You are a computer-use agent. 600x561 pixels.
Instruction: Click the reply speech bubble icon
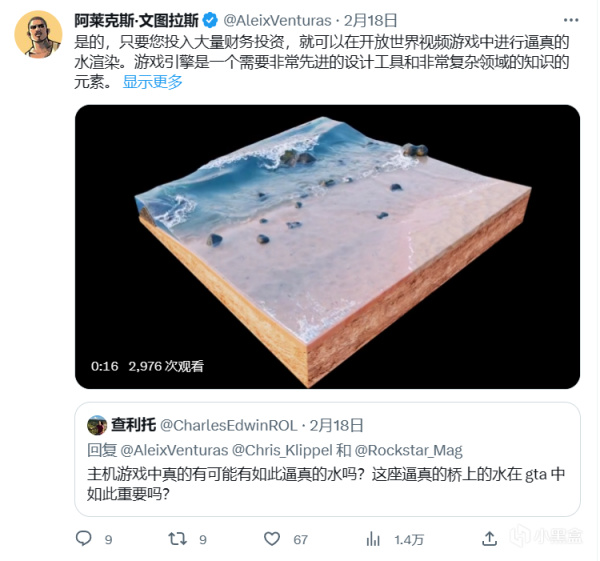pyautogui.click(x=83, y=538)
